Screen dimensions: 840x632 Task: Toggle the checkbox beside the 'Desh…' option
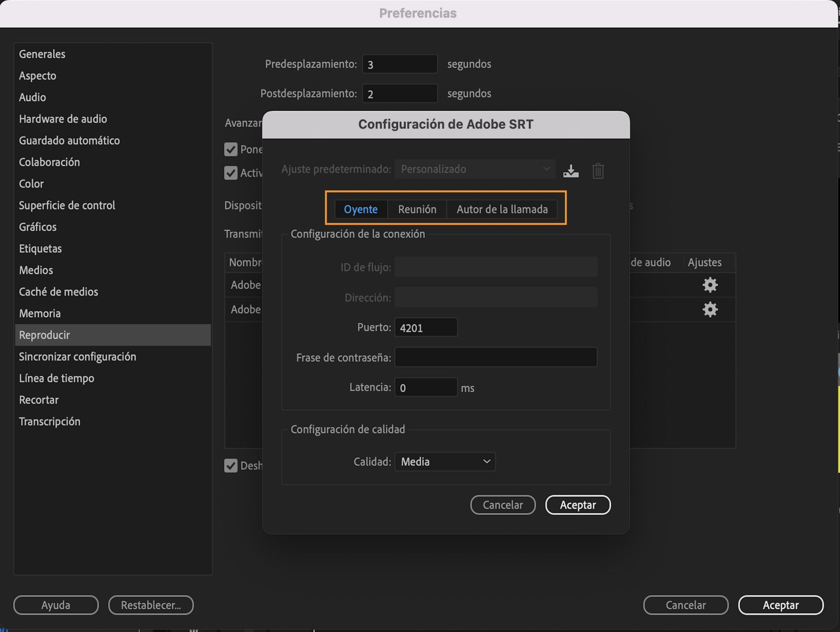click(231, 466)
